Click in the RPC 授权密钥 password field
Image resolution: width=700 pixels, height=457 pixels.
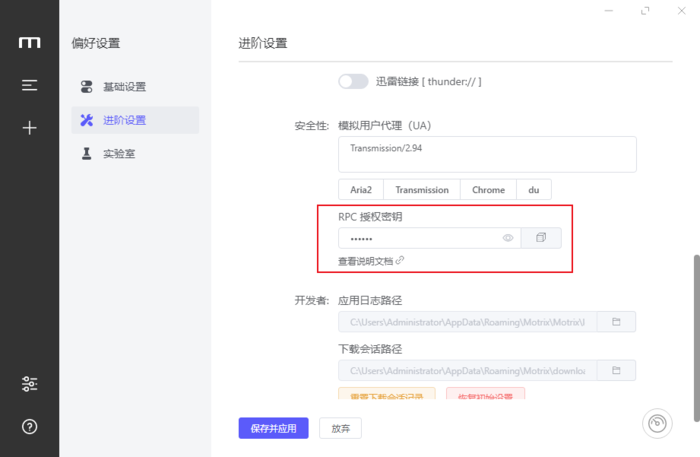[420, 238]
